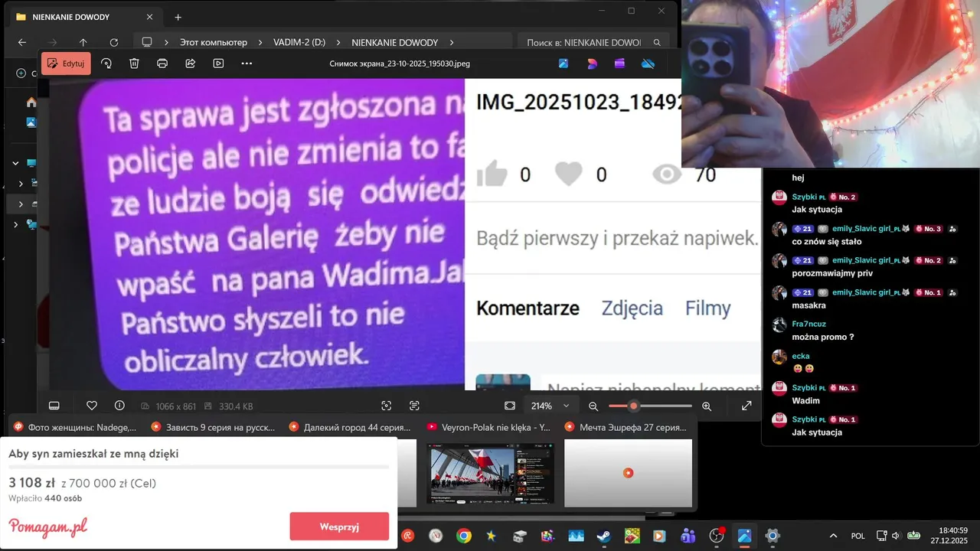Click username 'ecka' in chat
This screenshot has height=551, width=980.
tap(801, 356)
